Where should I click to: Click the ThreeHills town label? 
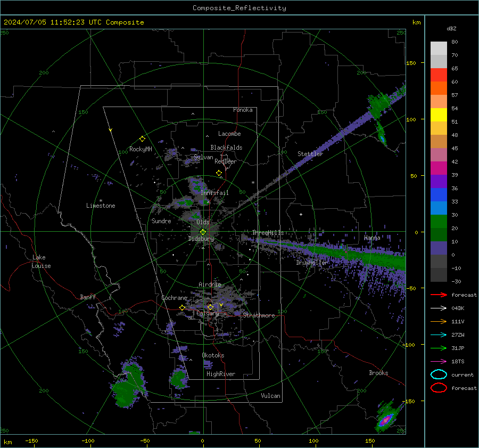click(x=268, y=233)
